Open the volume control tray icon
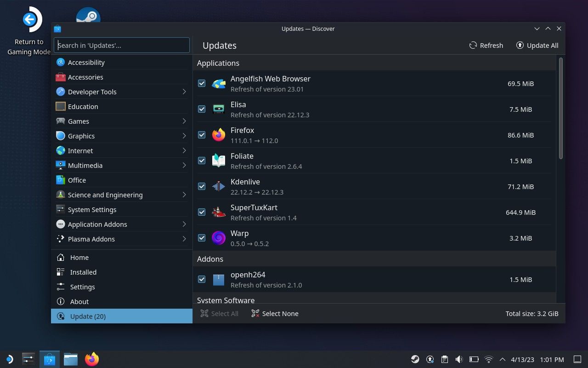This screenshot has width=588, height=368. [459, 359]
